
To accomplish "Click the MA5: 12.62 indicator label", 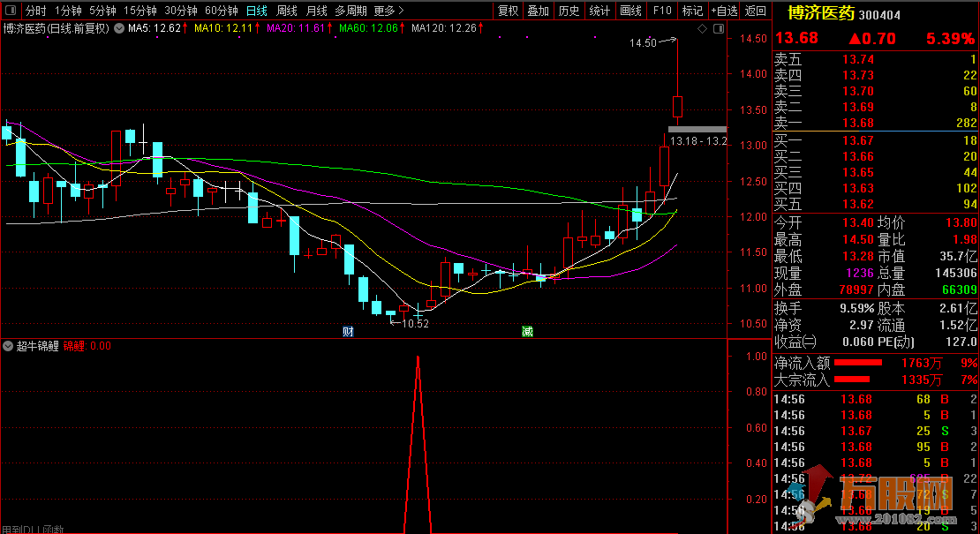I will (x=155, y=28).
